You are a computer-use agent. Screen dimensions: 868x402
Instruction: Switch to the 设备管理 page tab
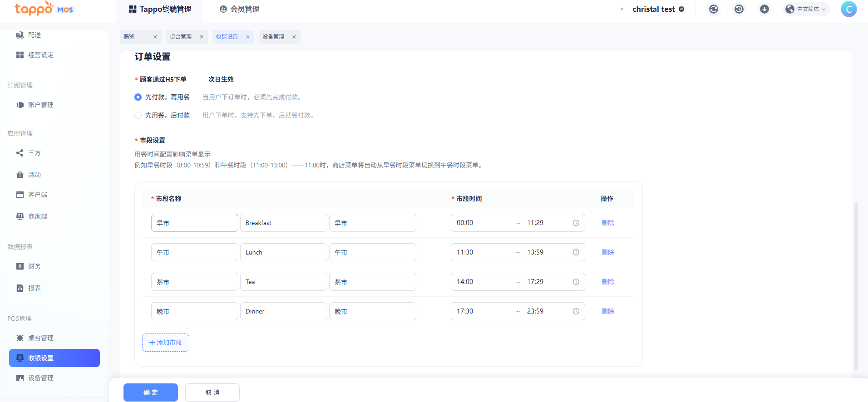pyautogui.click(x=273, y=37)
